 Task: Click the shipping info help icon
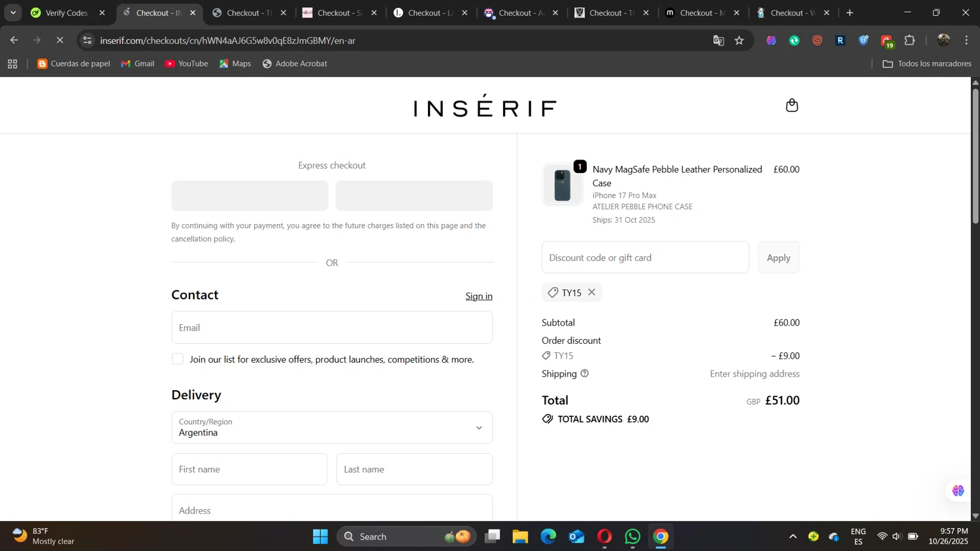pyautogui.click(x=585, y=374)
